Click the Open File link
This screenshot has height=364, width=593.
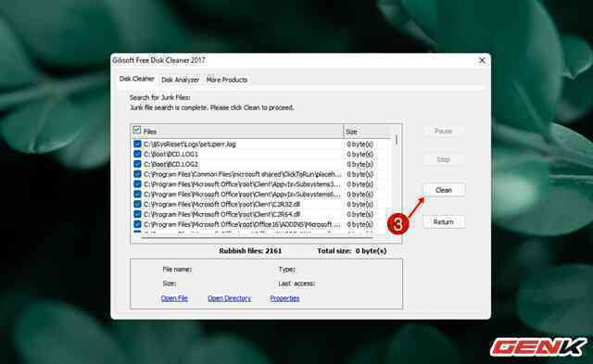pos(174,298)
